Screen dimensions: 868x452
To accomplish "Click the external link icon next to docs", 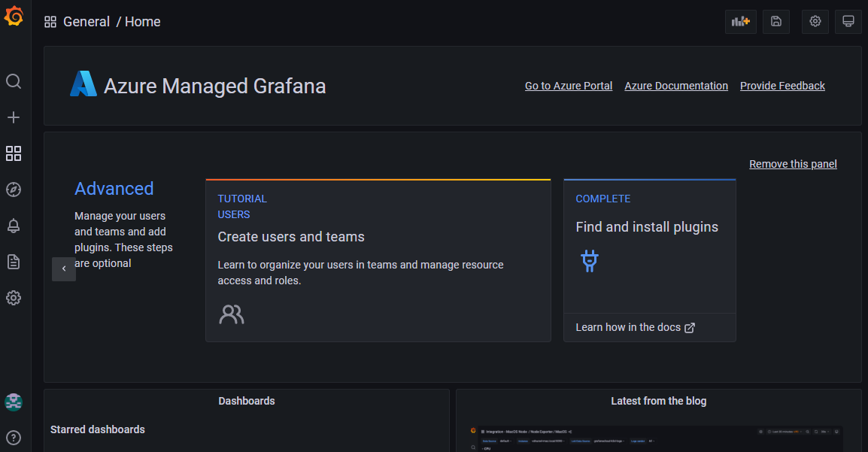I will tap(690, 328).
